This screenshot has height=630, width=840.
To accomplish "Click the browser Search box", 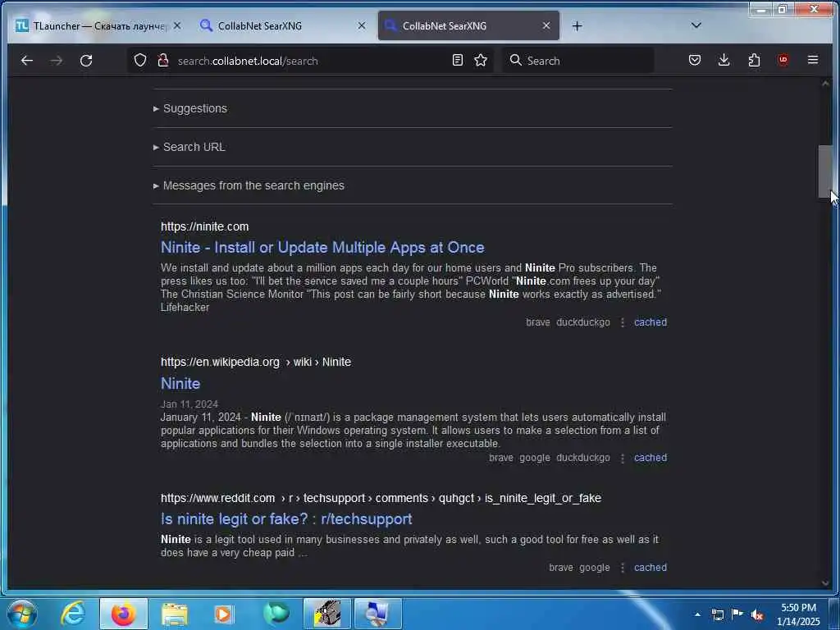I will click(578, 61).
